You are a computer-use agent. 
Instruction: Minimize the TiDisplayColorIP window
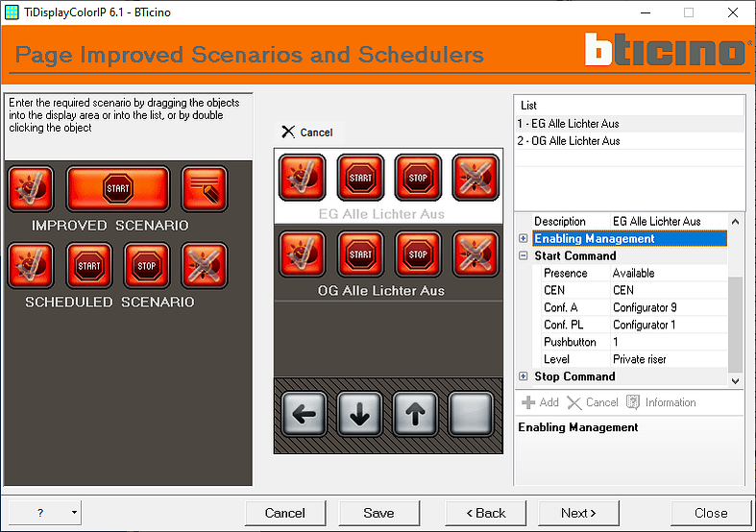pyautogui.click(x=646, y=12)
